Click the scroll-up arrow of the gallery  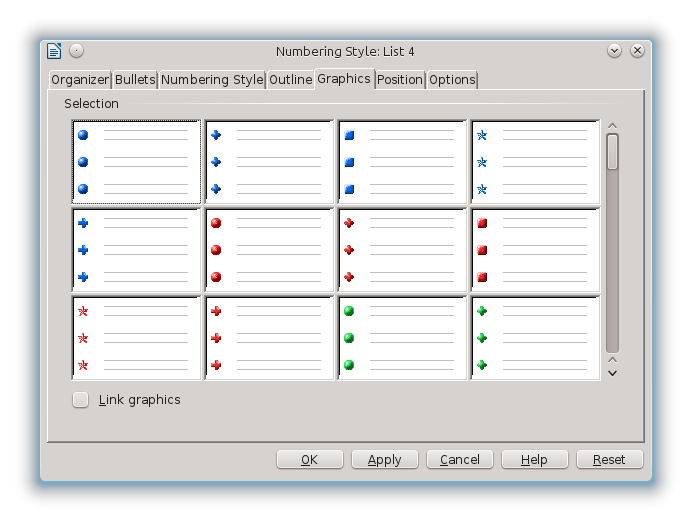tap(612, 126)
